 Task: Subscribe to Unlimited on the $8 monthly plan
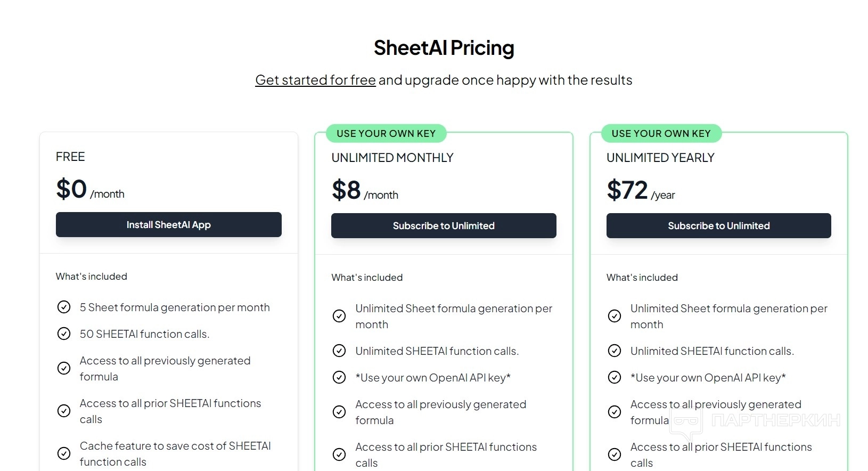(444, 226)
